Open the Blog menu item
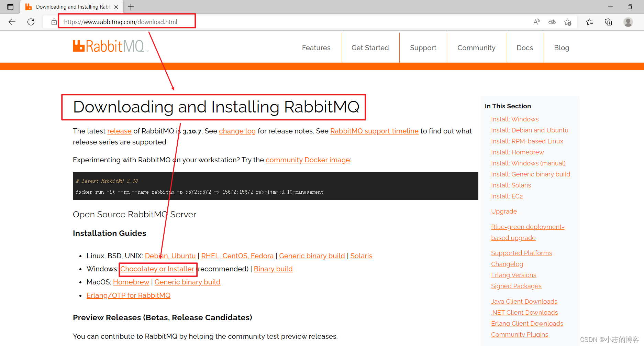The width and height of the screenshot is (644, 346). pos(562,48)
